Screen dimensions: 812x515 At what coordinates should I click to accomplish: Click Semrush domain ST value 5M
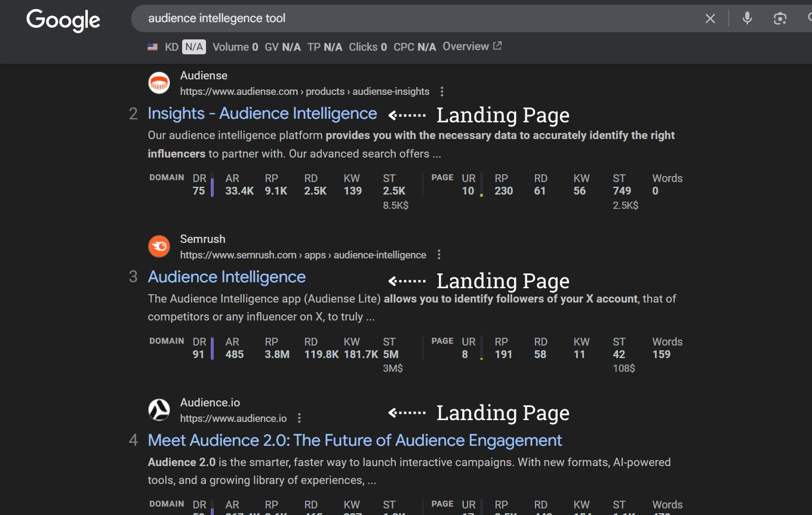coord(390,354)
